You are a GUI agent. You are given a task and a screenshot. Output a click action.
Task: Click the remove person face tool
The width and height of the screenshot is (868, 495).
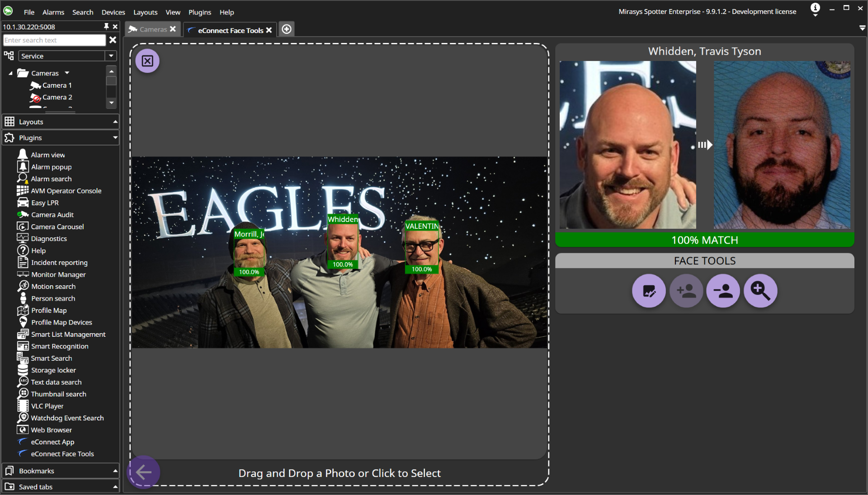pos(723,291)
